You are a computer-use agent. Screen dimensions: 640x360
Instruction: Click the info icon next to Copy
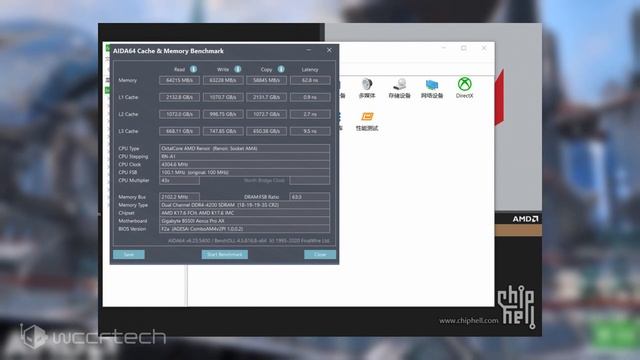click(281, 69)
